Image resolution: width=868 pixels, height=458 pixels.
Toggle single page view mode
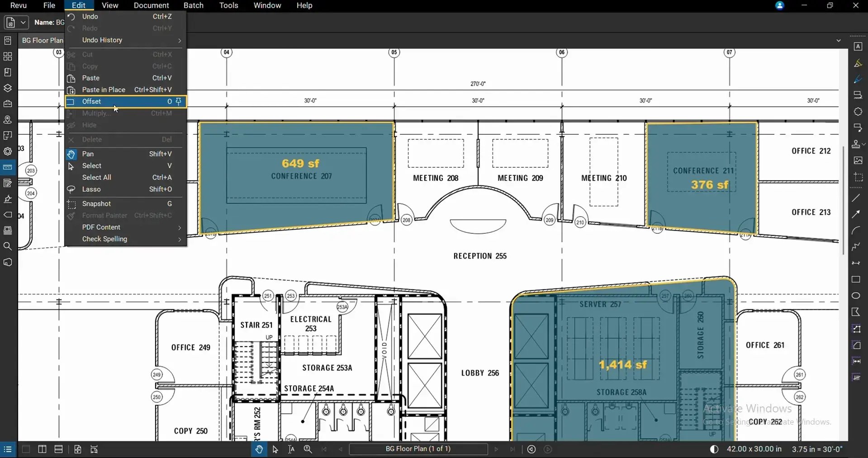tap(26, 449)
